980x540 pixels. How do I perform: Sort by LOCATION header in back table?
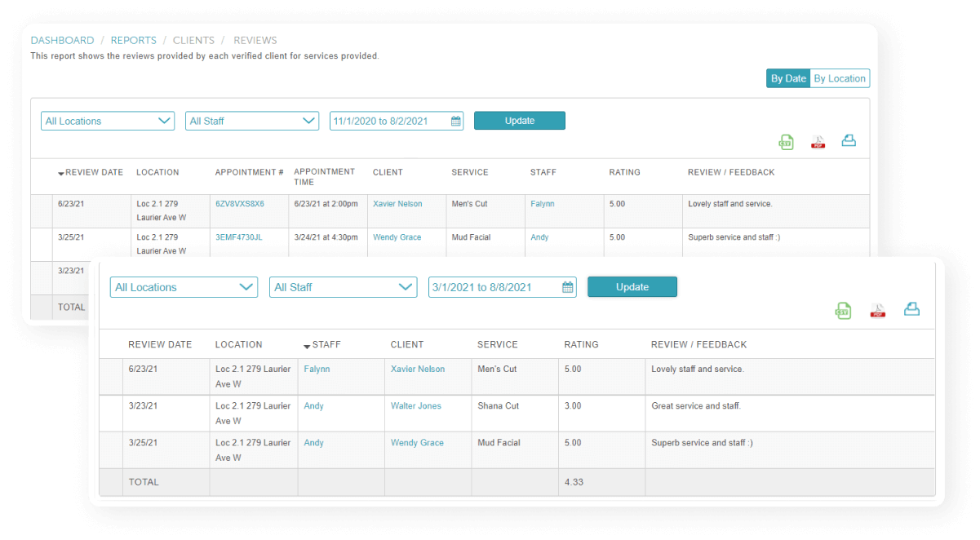(157, 173)
